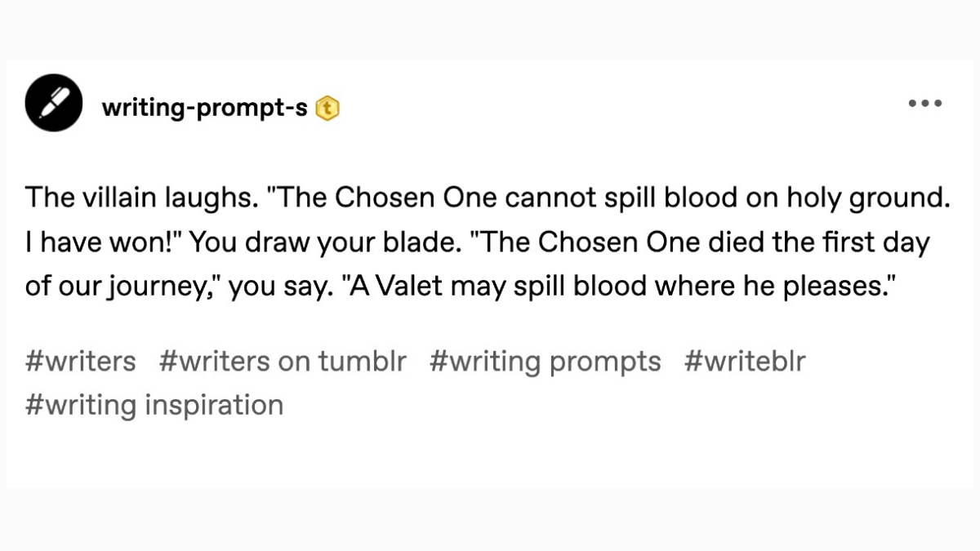This screenshot has width=980, height=551.
Task: Open the three-dot post options menu
Action: point(926,104)
